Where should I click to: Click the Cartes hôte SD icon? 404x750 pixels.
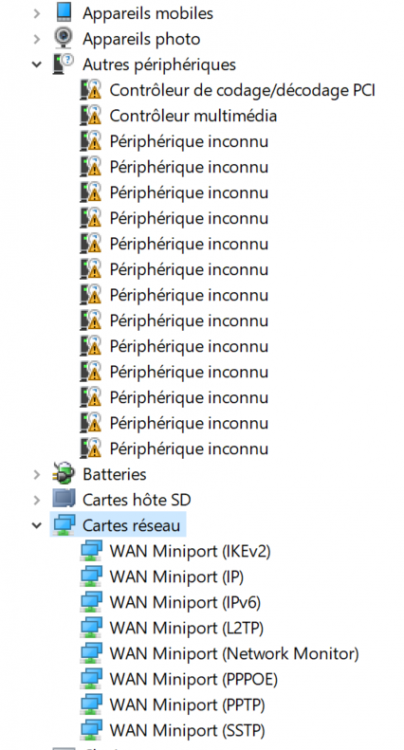point(63,500)
